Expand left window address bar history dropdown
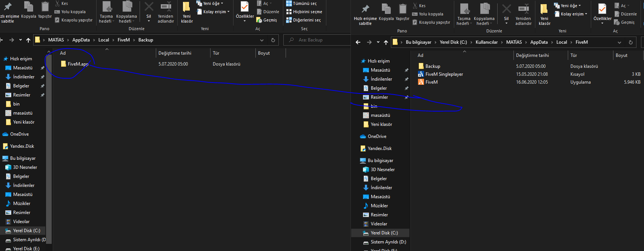The image size is (644, 251). pos(262,40)
